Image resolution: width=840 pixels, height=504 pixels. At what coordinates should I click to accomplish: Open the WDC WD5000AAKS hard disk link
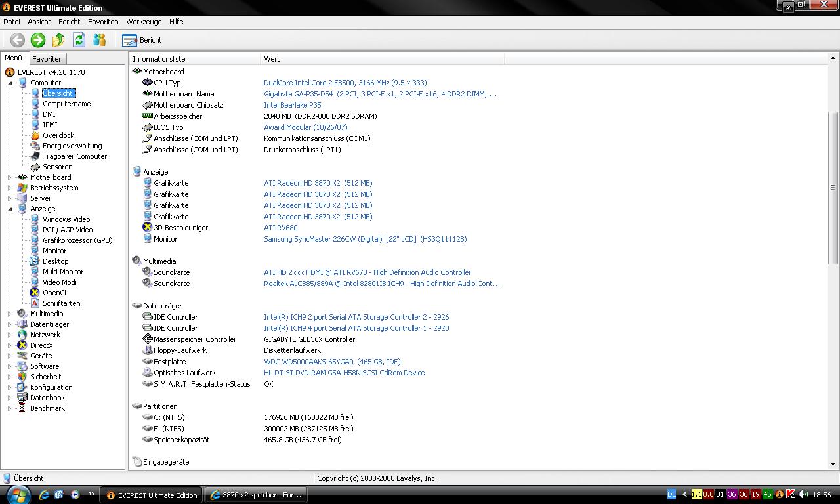click(x=332, y=362)
